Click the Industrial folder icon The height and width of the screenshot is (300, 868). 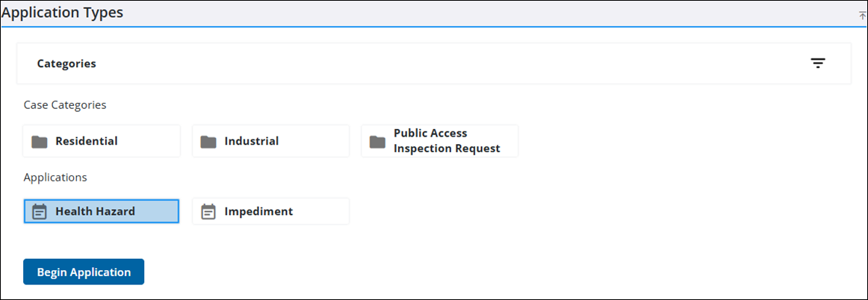(x=208, y=141)
